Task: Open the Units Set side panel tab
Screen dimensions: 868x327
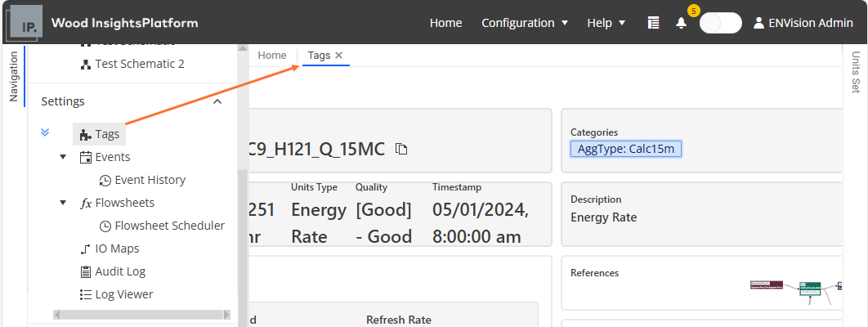Action: coord(856,73)
